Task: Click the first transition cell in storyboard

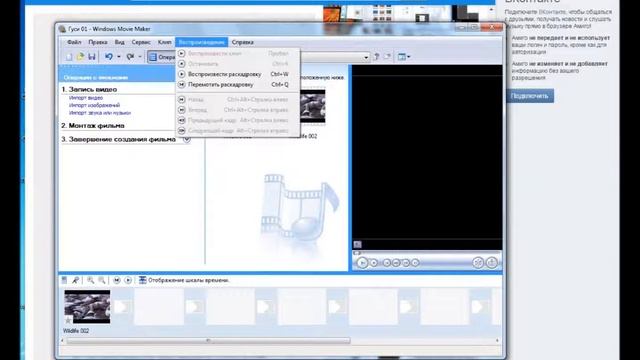Action: [x=122, y=307]
